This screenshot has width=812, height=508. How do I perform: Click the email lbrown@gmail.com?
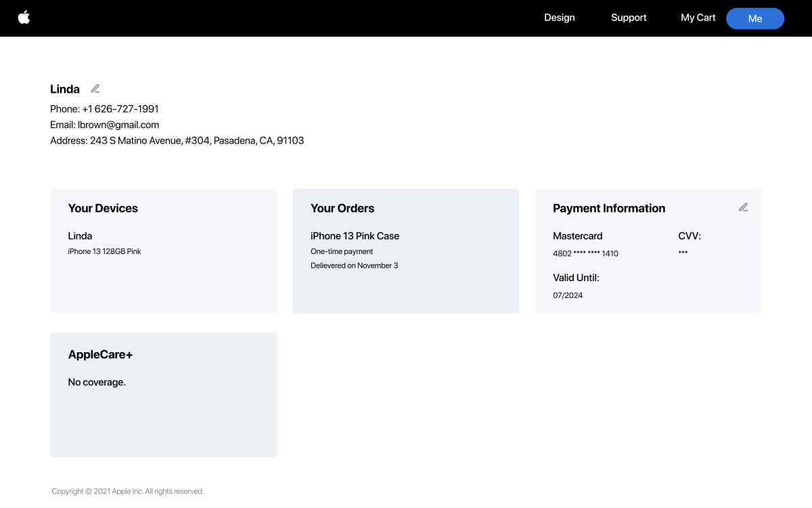pos(118,125)
